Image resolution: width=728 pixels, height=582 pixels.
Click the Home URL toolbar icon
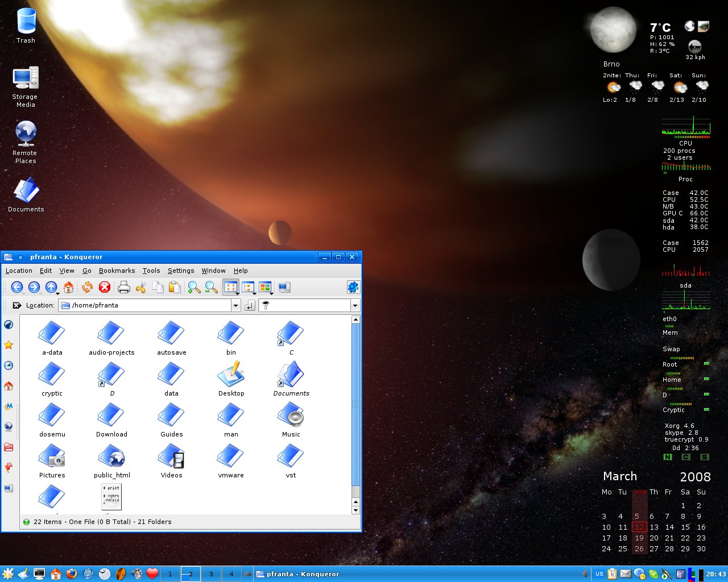point(69,288)
